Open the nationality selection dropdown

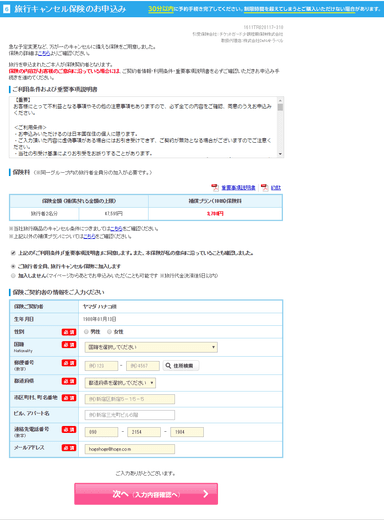pos(151,347)
